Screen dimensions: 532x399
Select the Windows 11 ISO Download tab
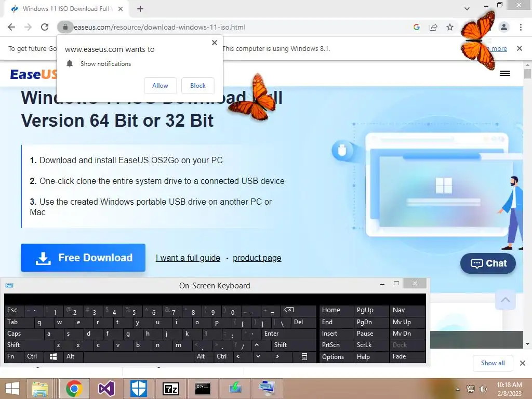tap(66, 9)
